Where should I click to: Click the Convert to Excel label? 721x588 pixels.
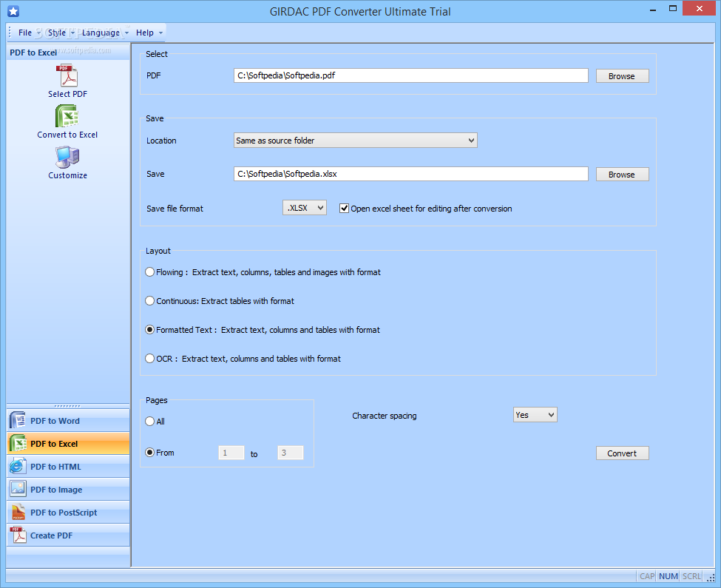tap(67, 135)
